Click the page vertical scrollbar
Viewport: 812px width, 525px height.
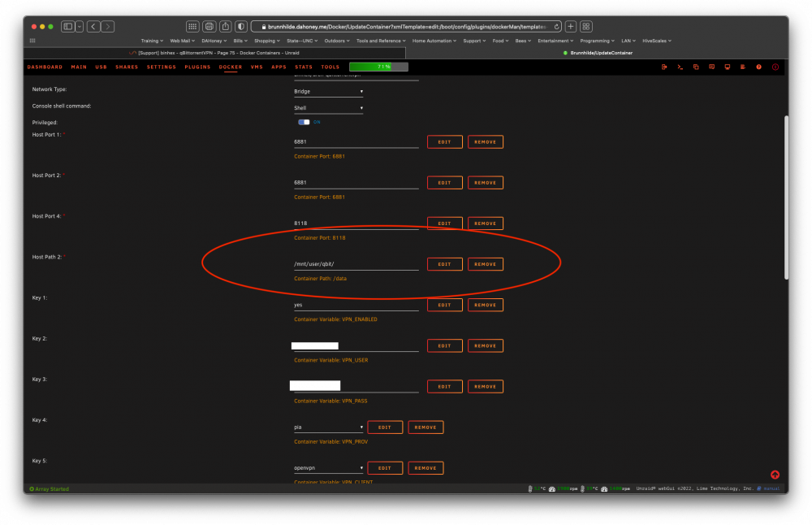pos(786,197)
